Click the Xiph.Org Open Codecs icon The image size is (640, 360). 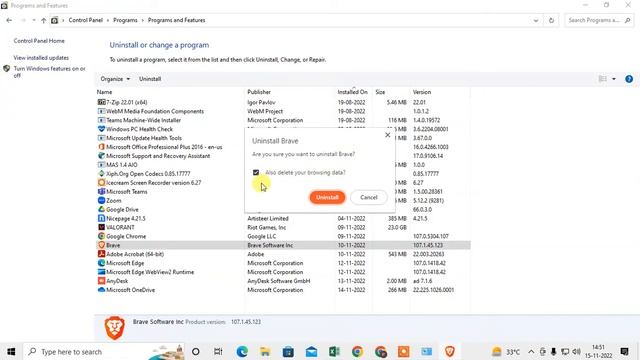coord(101,174)
